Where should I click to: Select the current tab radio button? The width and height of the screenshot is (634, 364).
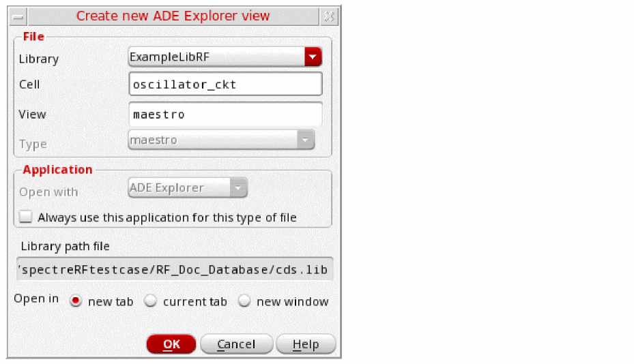coord(150,301)
